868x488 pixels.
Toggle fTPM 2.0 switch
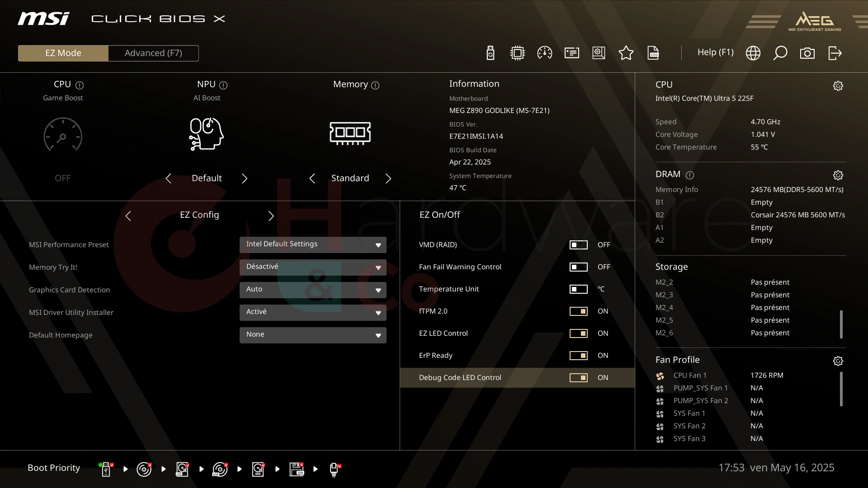point(578,311)
